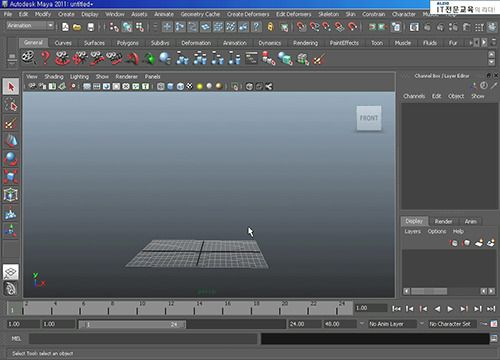Click the Open Scene folder icon

click(77, 27)
